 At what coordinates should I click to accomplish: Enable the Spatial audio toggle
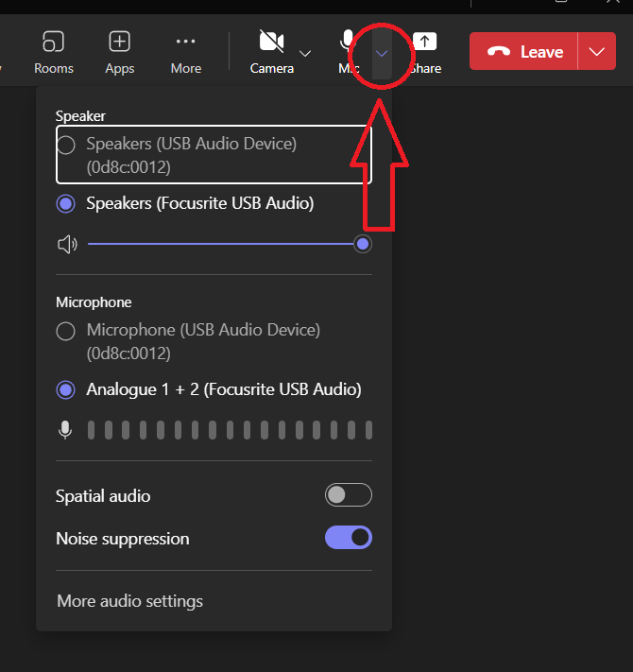[x=348, y=495]
